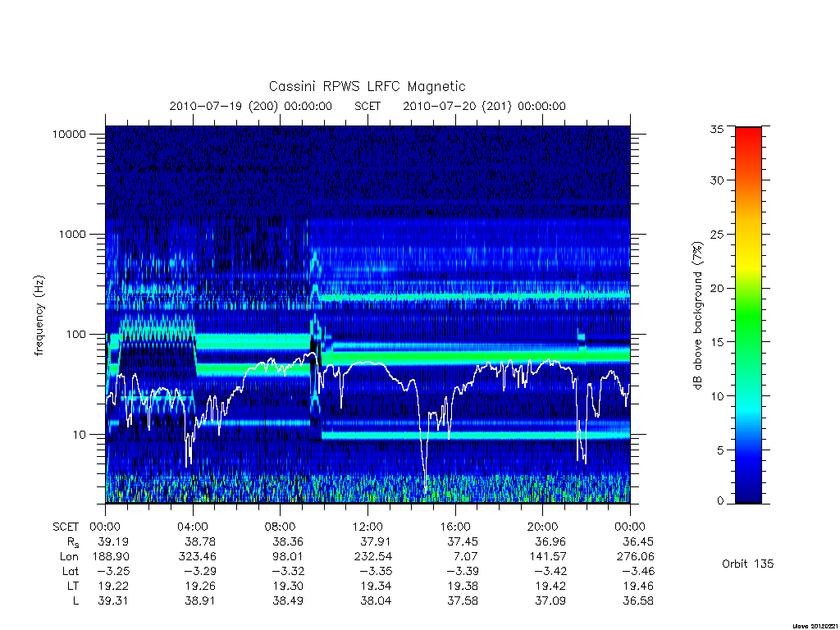Click the colorbar tick label 30
This screenshot has height=630, width=840.
(717, 180)
